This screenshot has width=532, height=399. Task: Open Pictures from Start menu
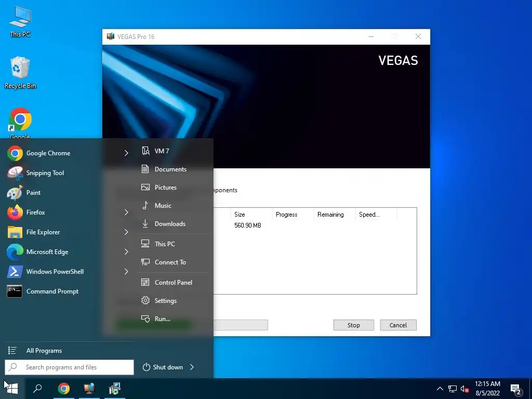point(174,187)
